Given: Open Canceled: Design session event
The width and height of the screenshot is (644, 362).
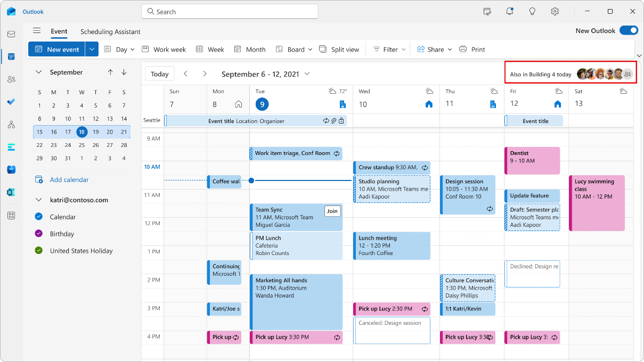Looking at the screenshot, I should [392, 331].
